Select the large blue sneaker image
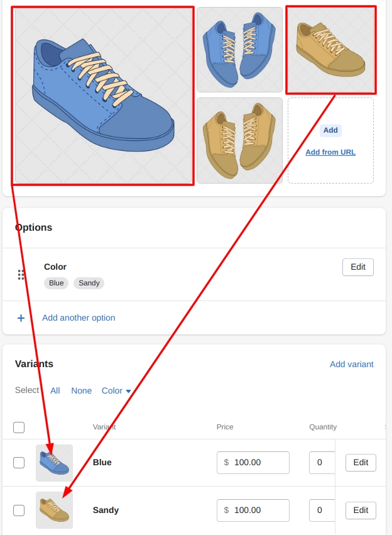This screenshot has height=535, width=392. [102, 96]
